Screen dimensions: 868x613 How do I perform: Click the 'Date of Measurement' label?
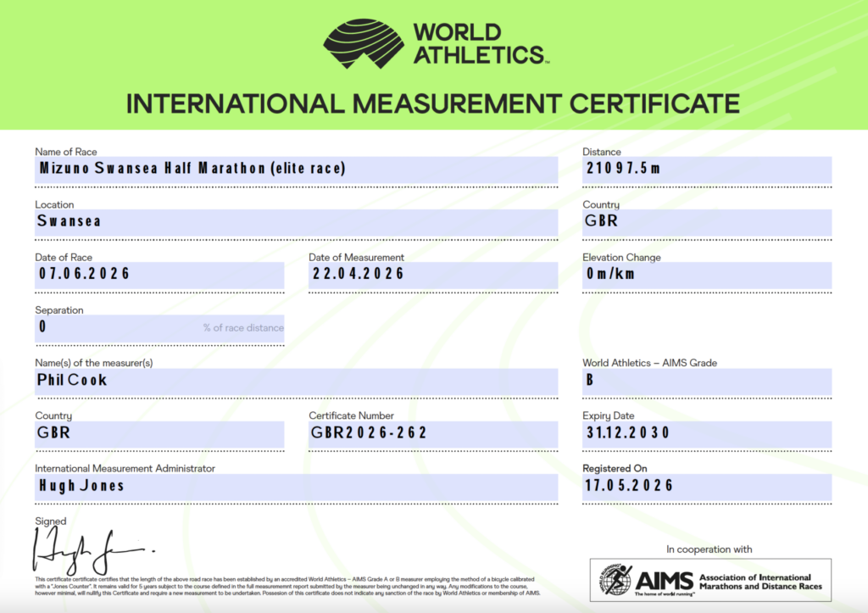click(357, 257)
